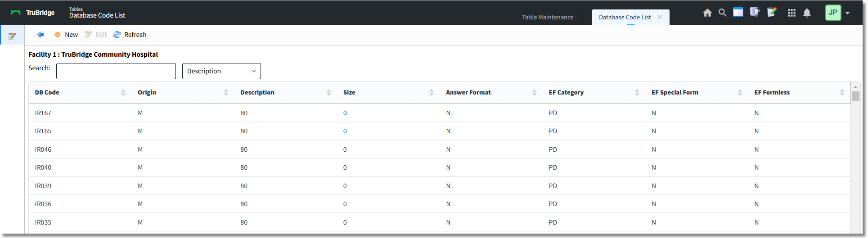This screenshot has width=868, height=239.
Task: Open the blue window screen icon
Action: pyautogui.click(x=738, y=12)
